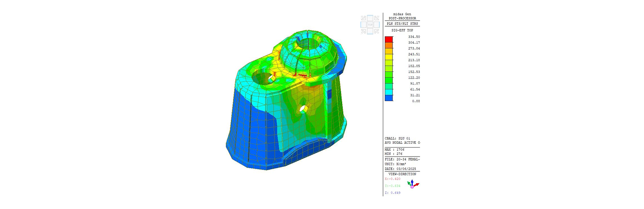Click the PLN STS/PLT STRS label
Viewport: 644px width, 209px height.
tap(402, 24)
